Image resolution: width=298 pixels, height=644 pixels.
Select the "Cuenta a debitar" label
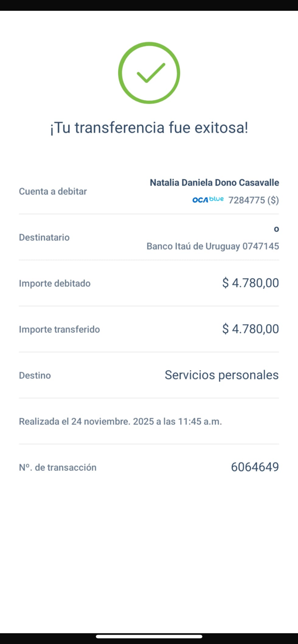53,192
